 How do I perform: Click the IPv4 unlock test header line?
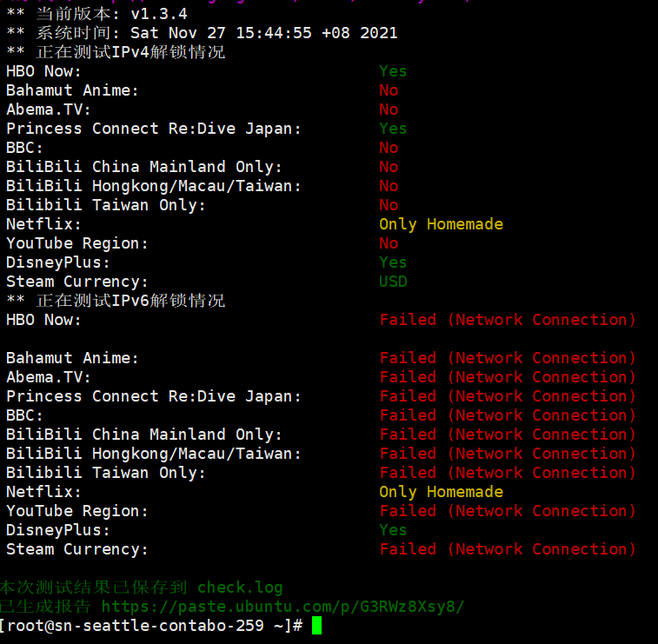[116, 52]
